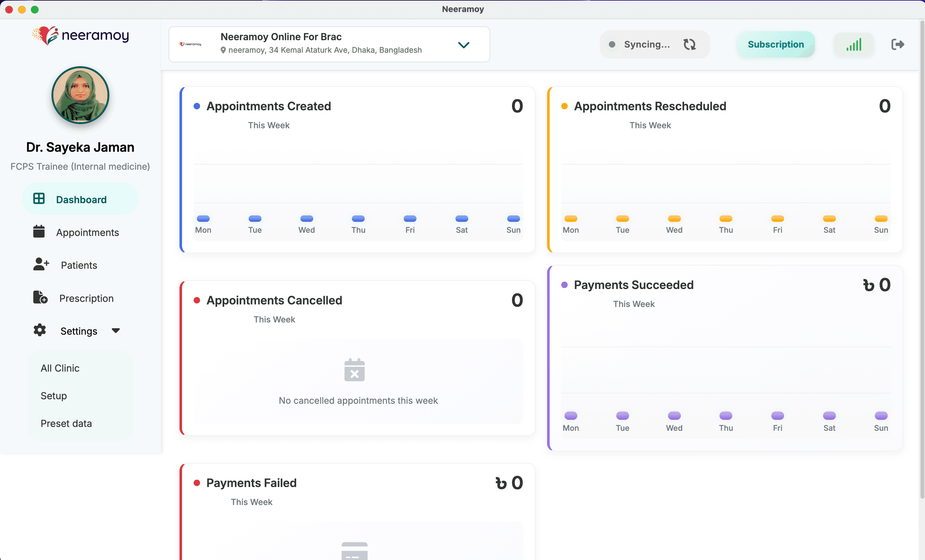
Task: Click the Patients add-user icon
Action: [x=41, y=264]
